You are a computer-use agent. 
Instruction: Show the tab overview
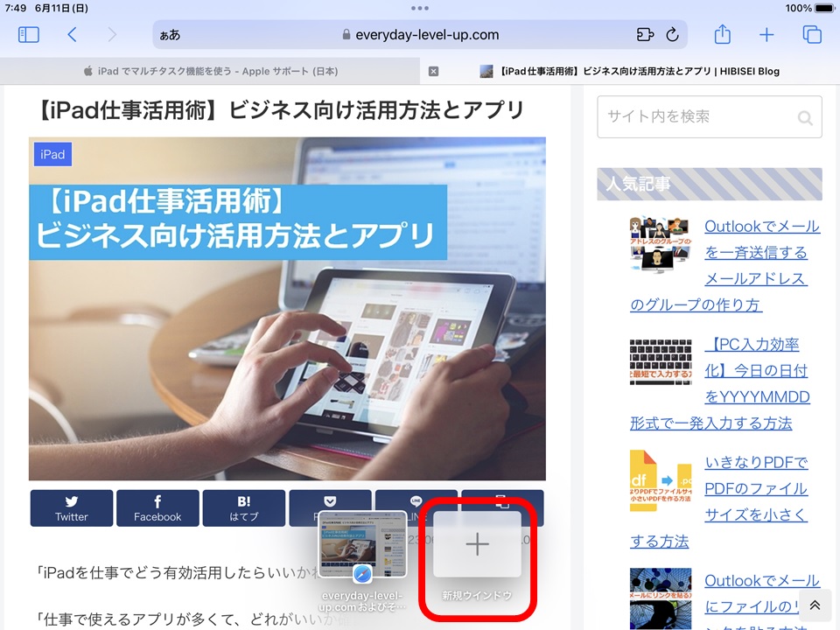(x=812, y=34)
